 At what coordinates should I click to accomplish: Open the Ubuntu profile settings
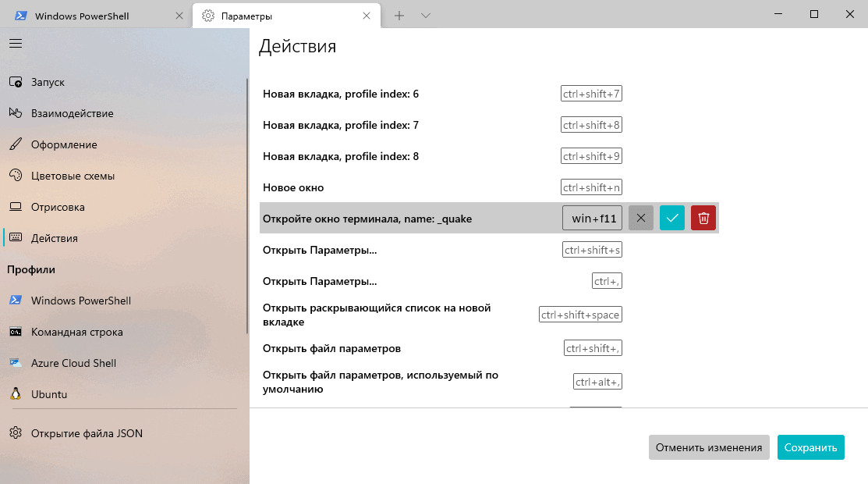pos(123,394)
